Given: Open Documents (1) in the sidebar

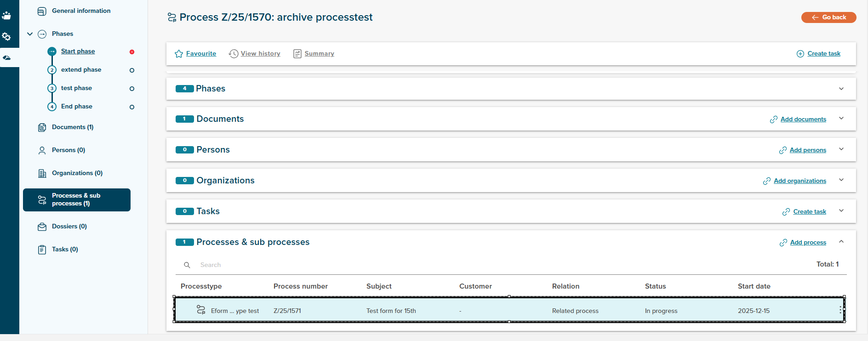Looking at the screenshot, I should click(x=73, y=127).
